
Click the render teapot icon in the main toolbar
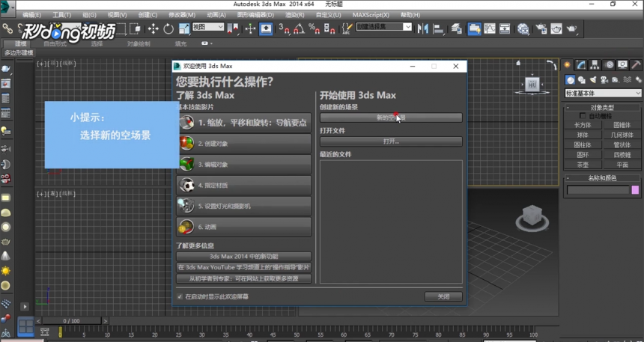[571, 28]
